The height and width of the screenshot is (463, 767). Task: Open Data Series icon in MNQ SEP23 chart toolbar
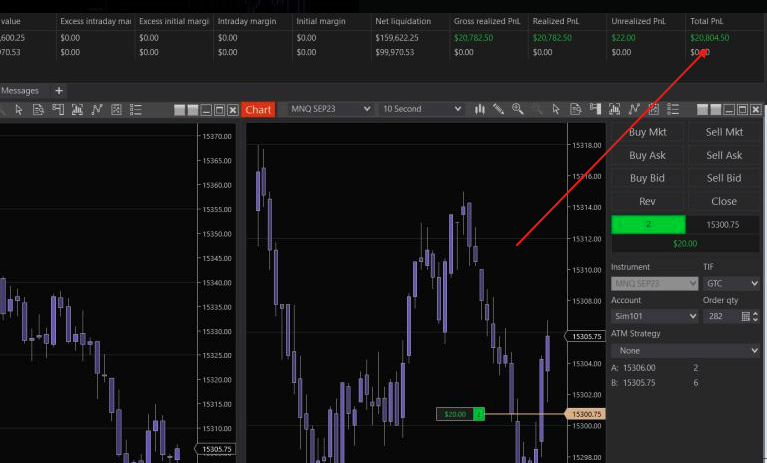pyautogui.click(x=614, y=110)
